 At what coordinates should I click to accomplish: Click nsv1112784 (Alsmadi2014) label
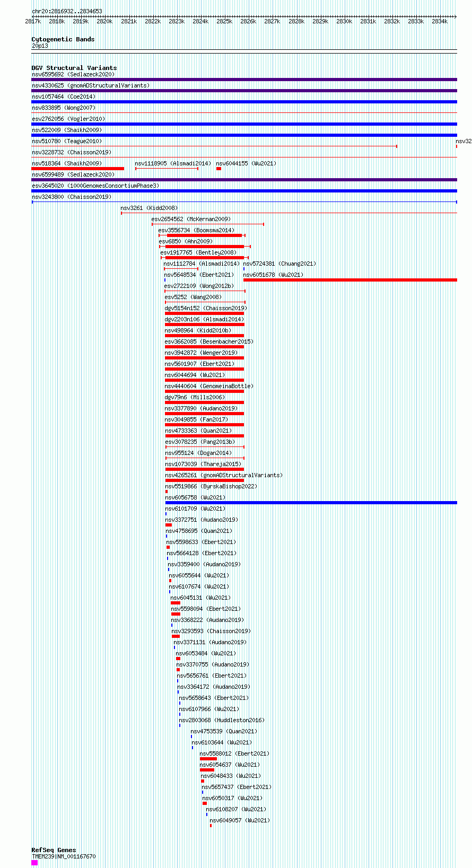pos(202,264)
